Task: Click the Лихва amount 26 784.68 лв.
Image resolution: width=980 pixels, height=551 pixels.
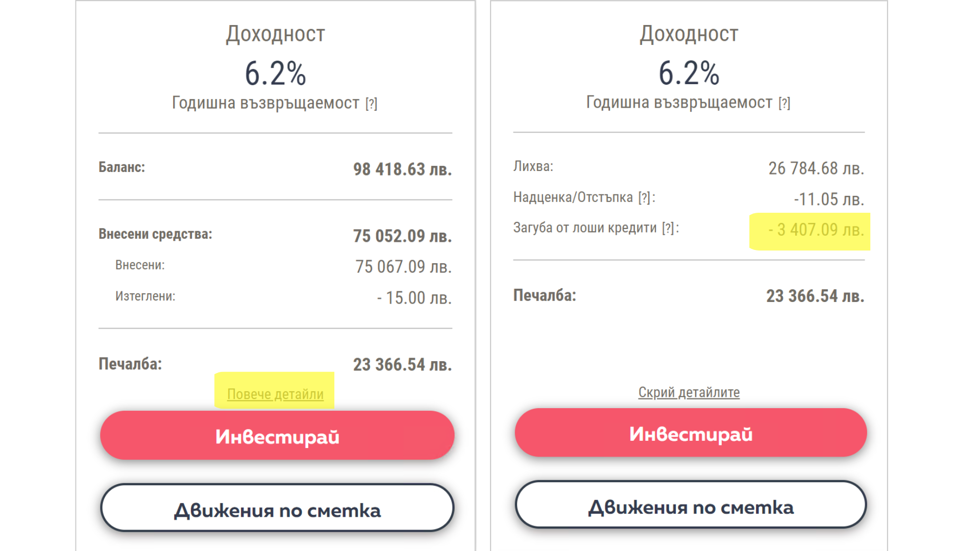Action: click(x=816, y=168)
